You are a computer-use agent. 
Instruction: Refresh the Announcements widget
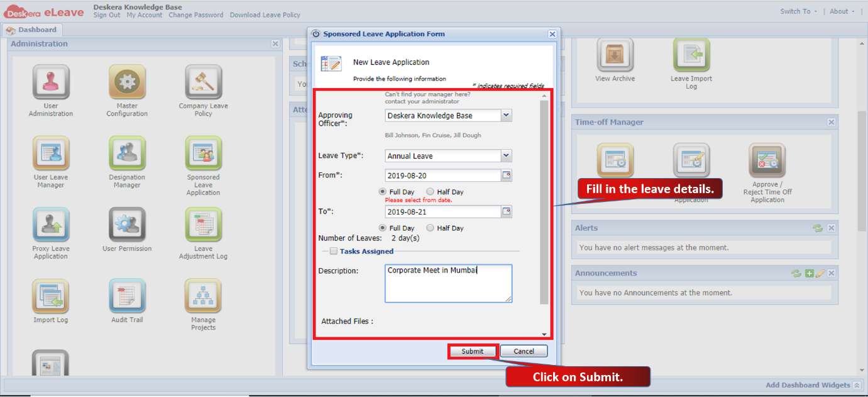point(796,274)
